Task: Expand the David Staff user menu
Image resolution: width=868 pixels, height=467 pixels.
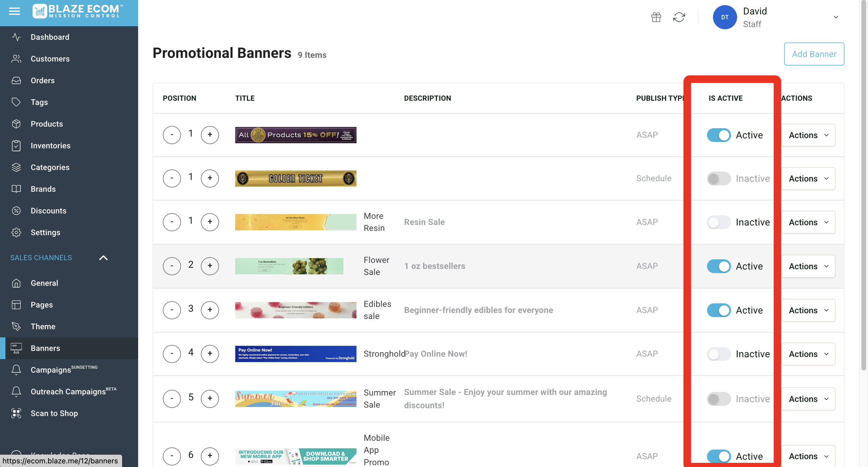Action: click(x=836, y=17)
